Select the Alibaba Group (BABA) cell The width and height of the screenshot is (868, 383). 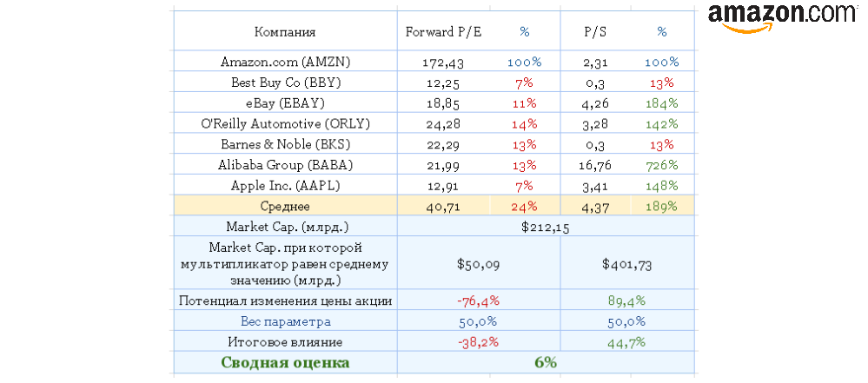pyautogui.click(x=285, y=164)
